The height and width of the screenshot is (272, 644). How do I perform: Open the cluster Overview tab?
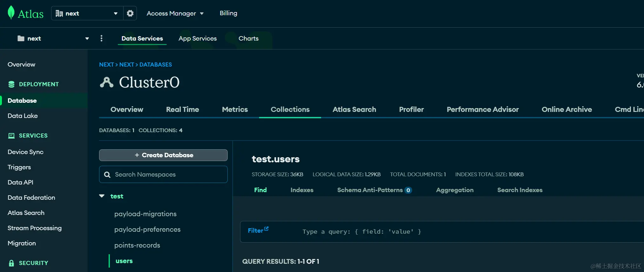[127, 109]
